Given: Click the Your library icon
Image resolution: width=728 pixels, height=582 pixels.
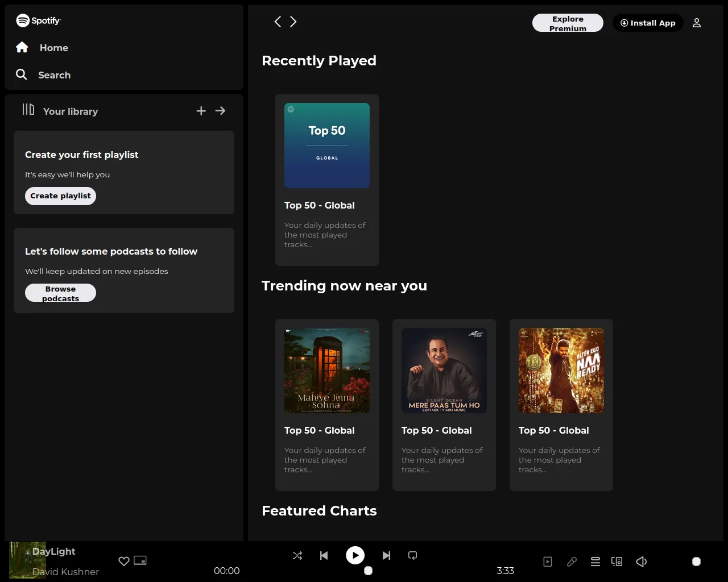Looking at the screenshot, I should pos(28,109).
